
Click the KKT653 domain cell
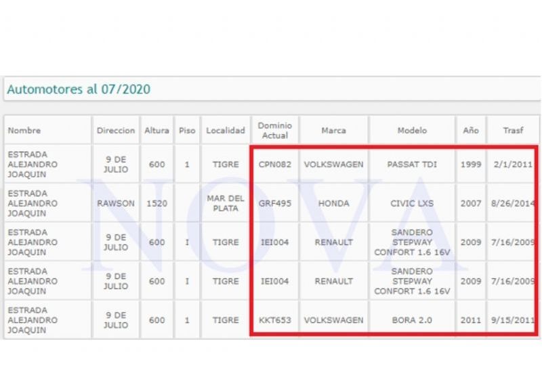(x=275, y=320)
